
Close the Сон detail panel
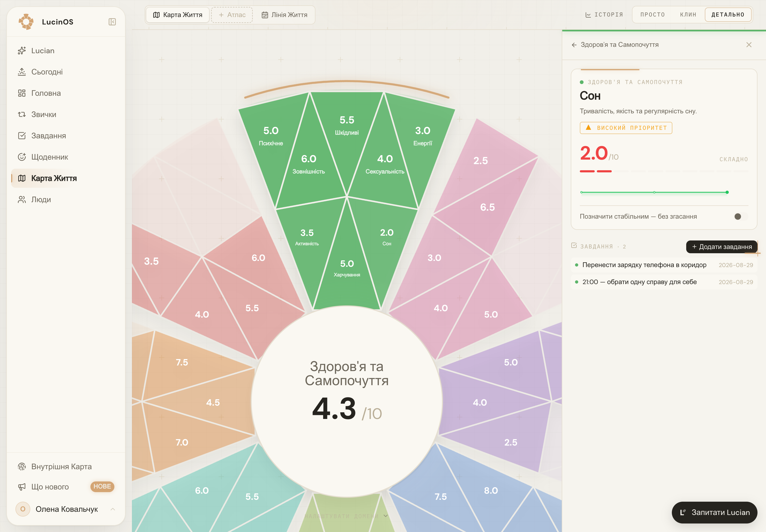(749, 45)
